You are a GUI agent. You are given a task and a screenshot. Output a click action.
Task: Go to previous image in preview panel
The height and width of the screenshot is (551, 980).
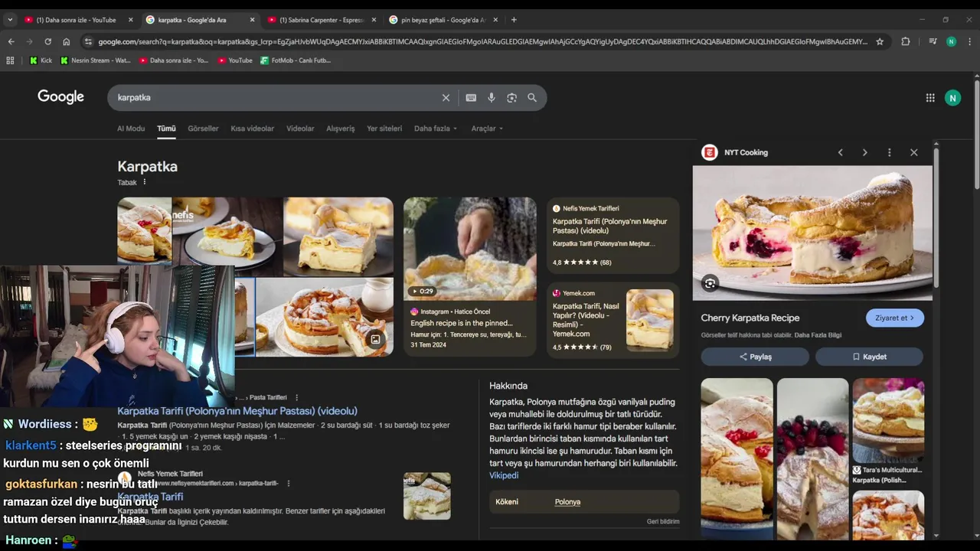point(840,152)
